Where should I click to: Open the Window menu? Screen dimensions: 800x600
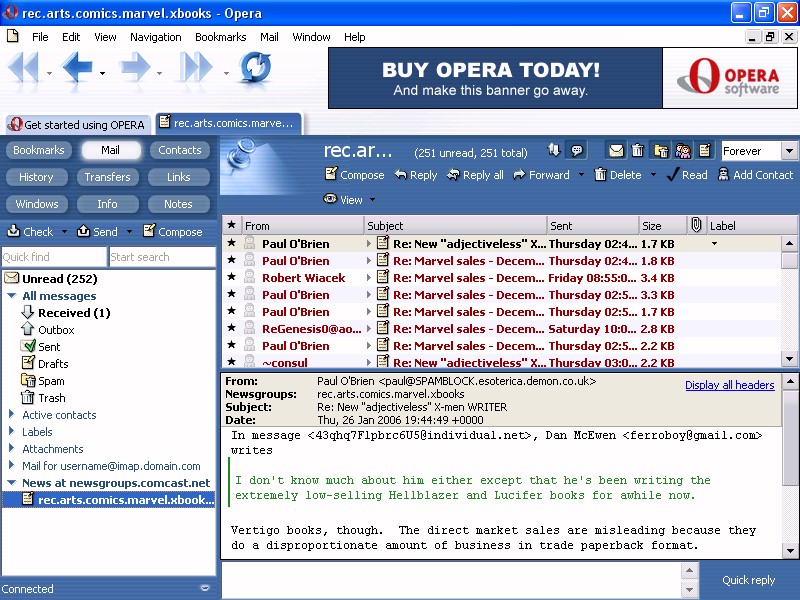point(311,37)
